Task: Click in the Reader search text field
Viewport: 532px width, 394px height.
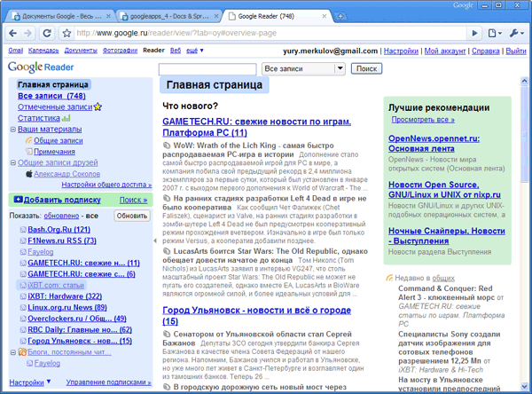Action: [x=207, y=69]
